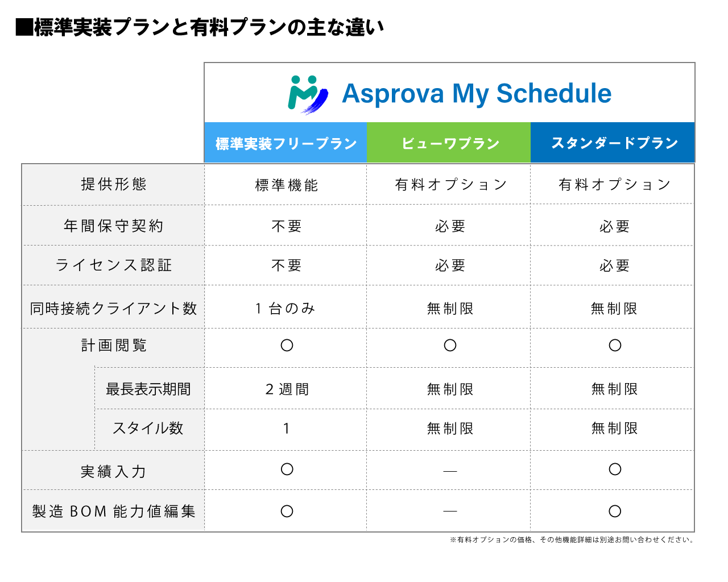Screen dimensions: 728x582
Task: Click the 計画閲覧 circle under スタンダードプラン
Action: click(615, 346)
